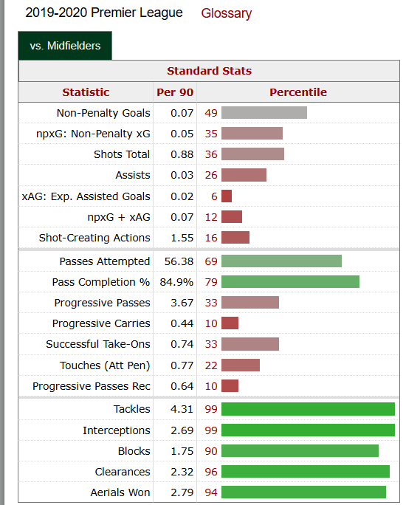
Task: Select the Shot-Creating Actions label
Action: click(94, 238)
